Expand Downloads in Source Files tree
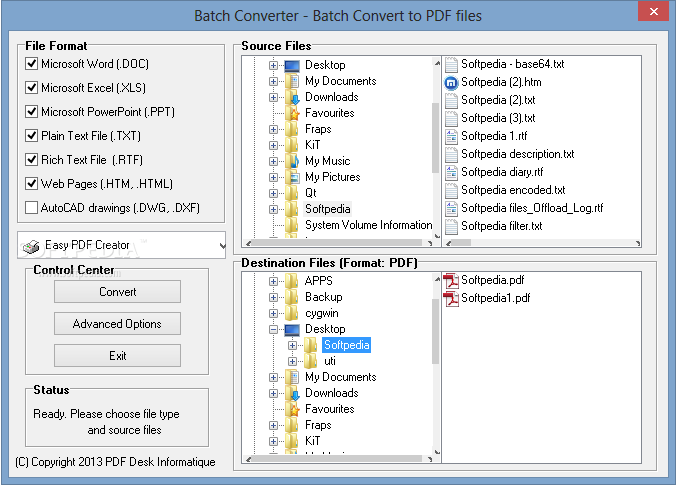 coord(273,97)
